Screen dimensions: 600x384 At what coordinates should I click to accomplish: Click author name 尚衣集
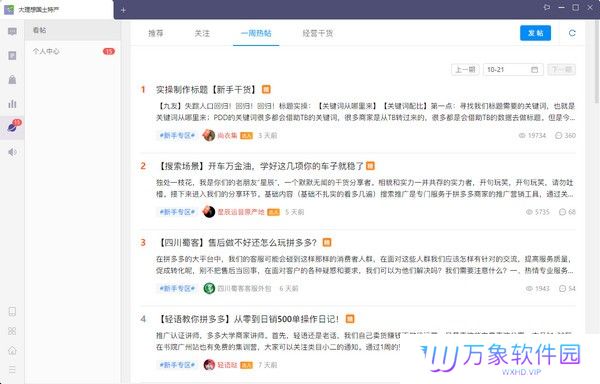click(x=227, y=135)
